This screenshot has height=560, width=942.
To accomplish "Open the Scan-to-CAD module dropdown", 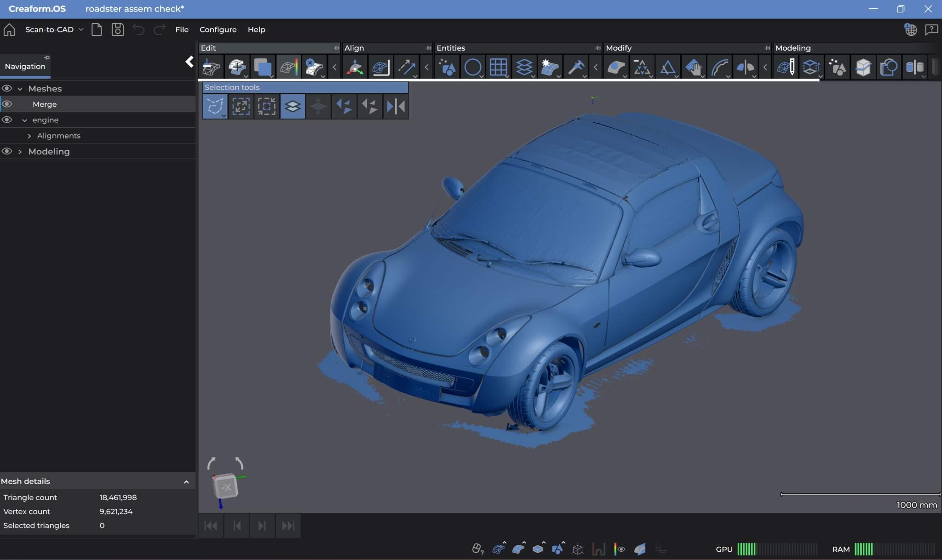I will coord(54,29).
